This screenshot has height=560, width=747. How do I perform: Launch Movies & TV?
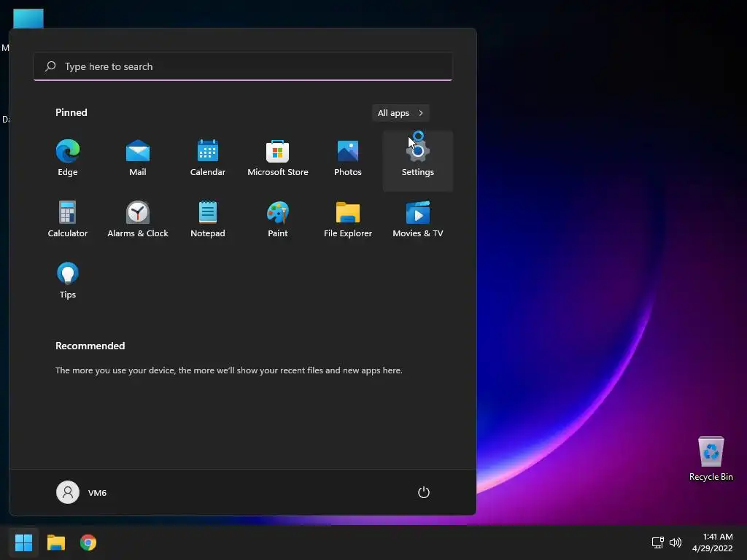[418, 220]
